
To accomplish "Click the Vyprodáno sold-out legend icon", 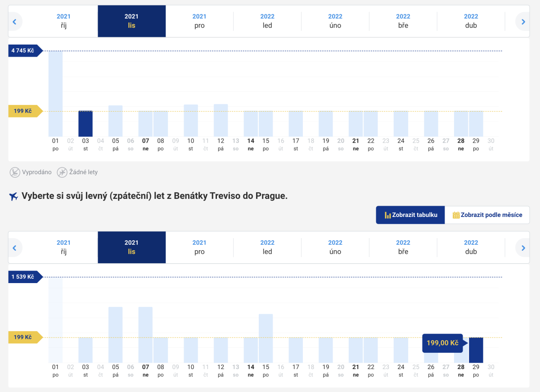I will point(15,172).
